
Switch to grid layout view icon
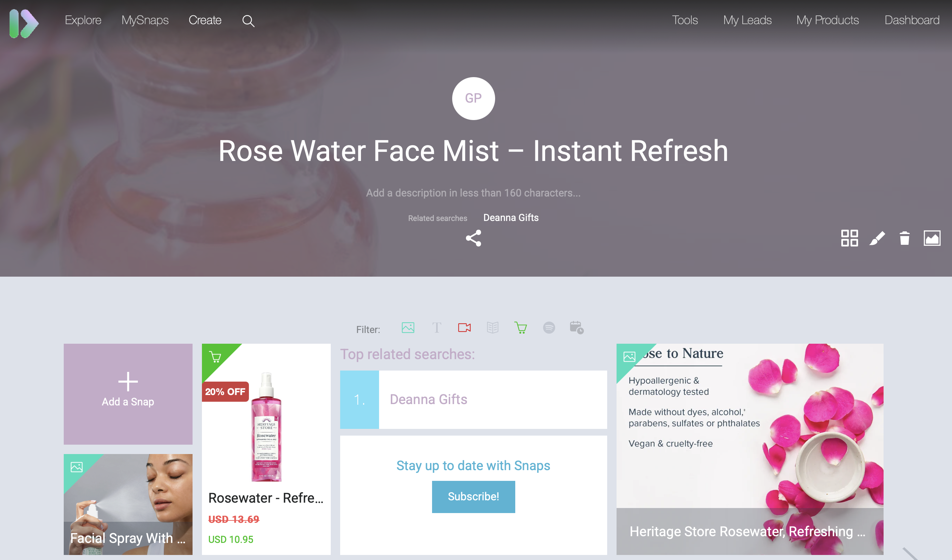849,238
